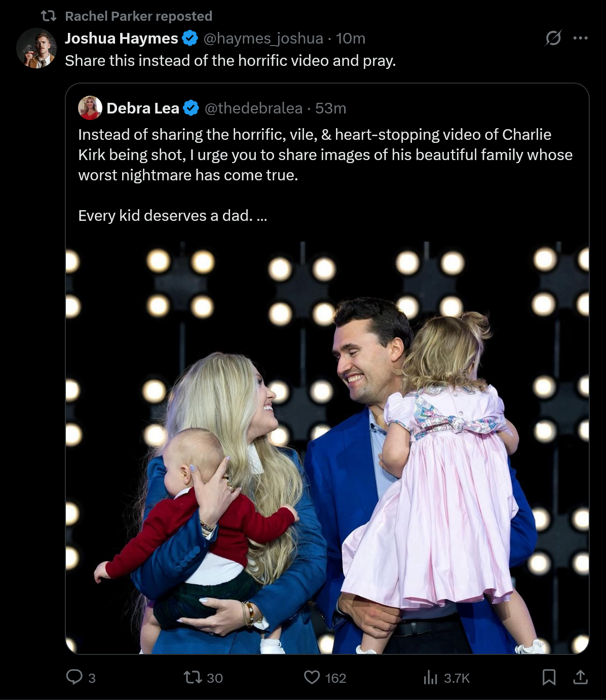
Task: Click the Debra Lea name in quote
Action: point(142,108)
